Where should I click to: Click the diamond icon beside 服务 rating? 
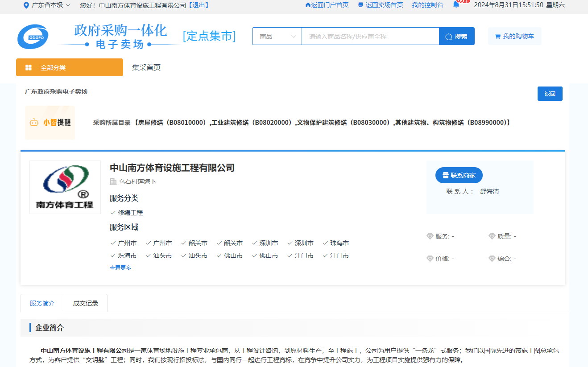pos(430,236)
